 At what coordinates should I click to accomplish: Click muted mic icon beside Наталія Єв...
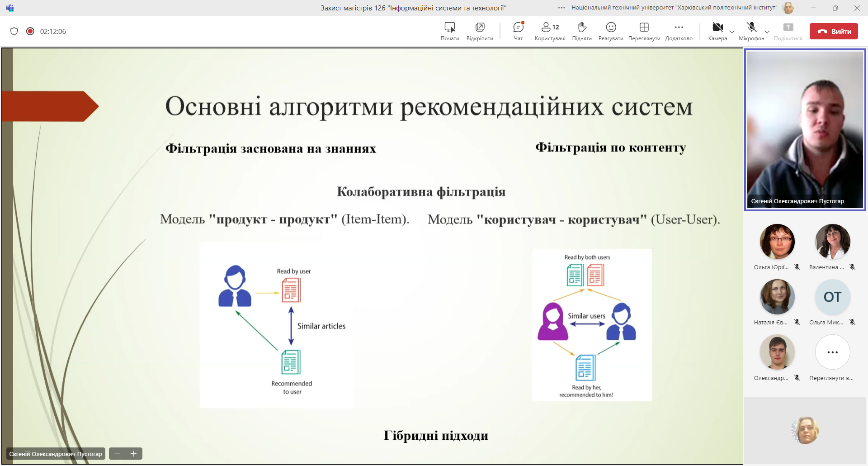tap(797, 322)
